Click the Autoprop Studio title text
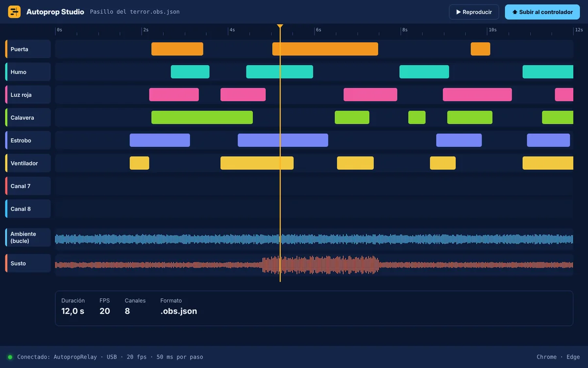This screenshot has width=588, height=368. click(x=55, y=12)
